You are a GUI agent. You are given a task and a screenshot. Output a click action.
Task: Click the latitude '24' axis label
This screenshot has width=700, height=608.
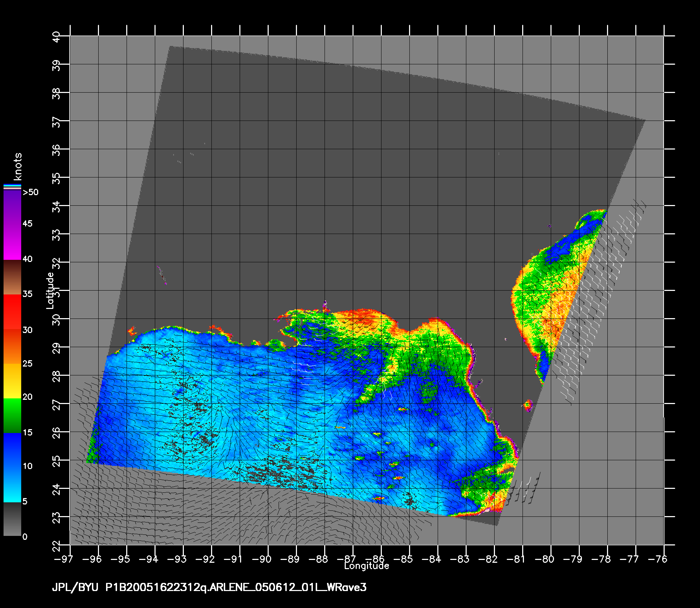point(56,489)
